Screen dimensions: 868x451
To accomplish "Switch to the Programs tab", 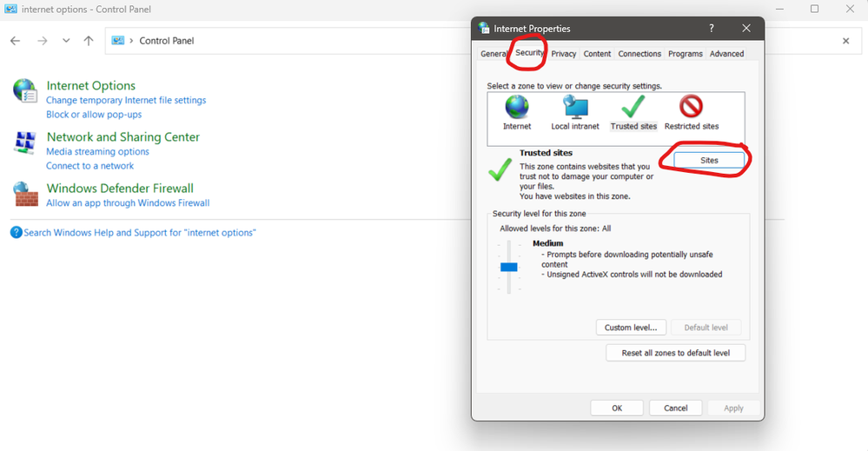I will 685,54.
